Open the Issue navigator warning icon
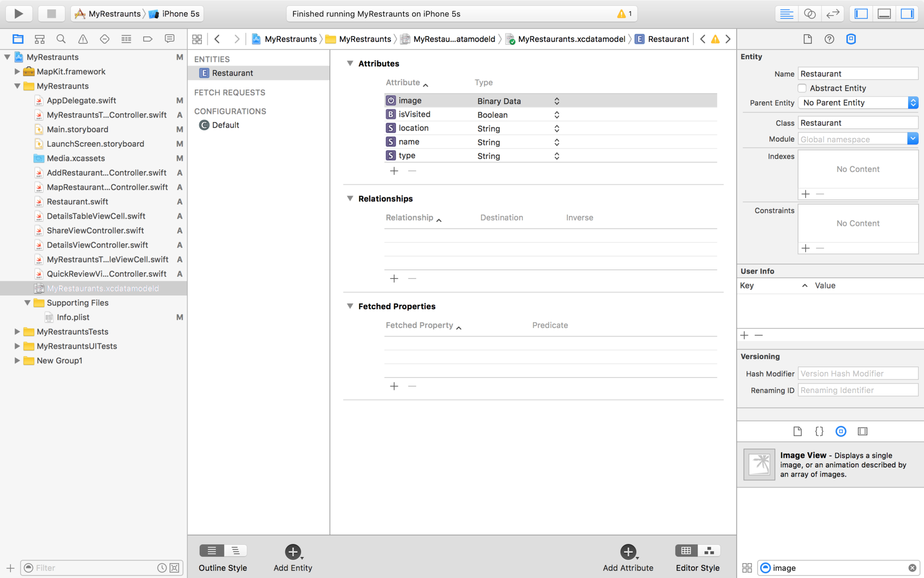Viewport: 924px width, 578px height. tap(83, 39)
